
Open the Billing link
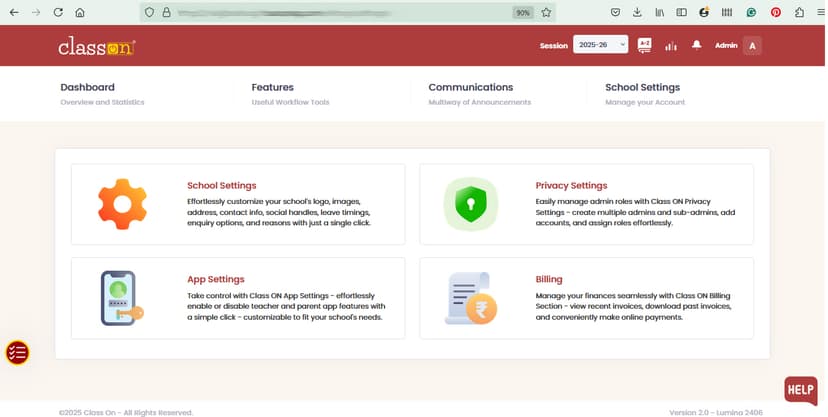549,279
